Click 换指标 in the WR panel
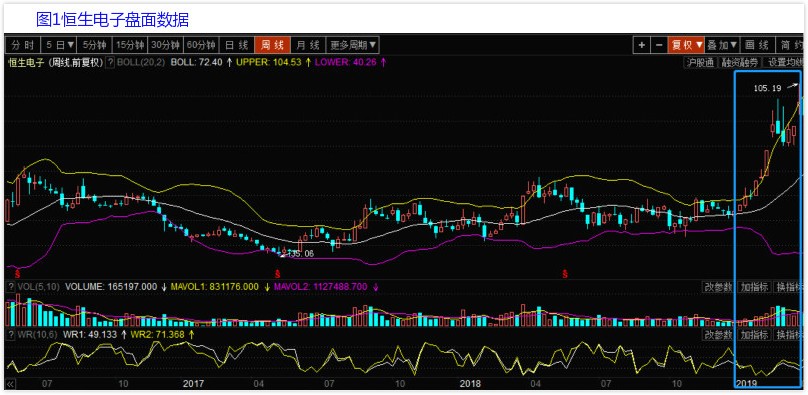Screen dimensions: 808x395 789,334
